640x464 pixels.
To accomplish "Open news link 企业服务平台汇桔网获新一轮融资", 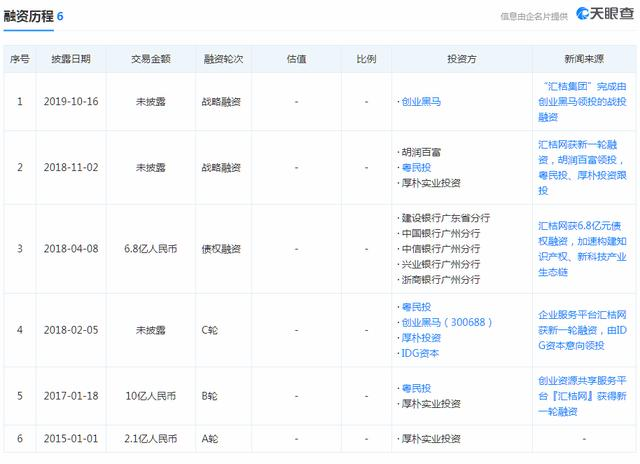I will click(x=582, y=330).
